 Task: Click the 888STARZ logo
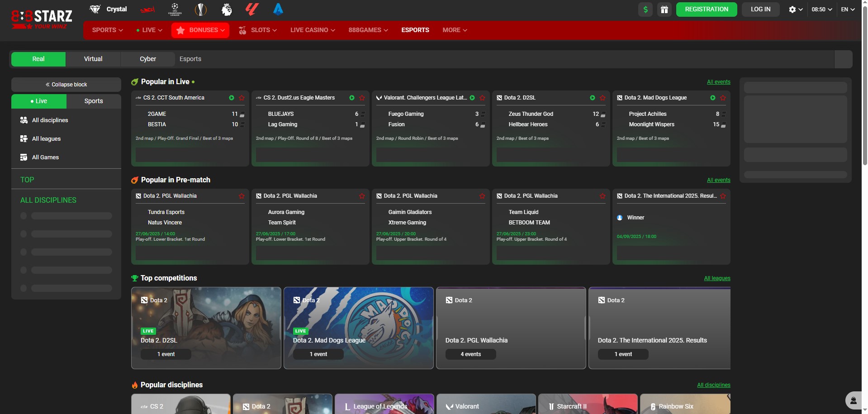coord(42,19)
